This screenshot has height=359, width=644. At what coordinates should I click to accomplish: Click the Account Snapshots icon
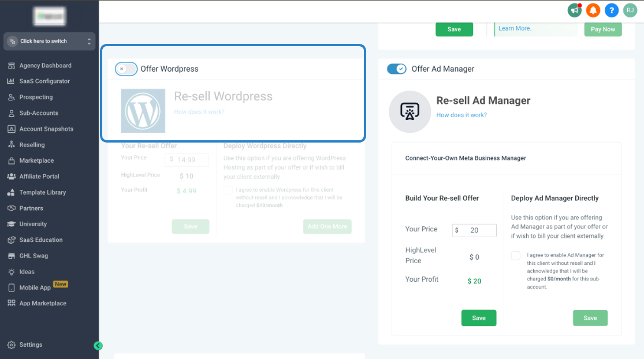pyautogui.click(x=12, y=129)
